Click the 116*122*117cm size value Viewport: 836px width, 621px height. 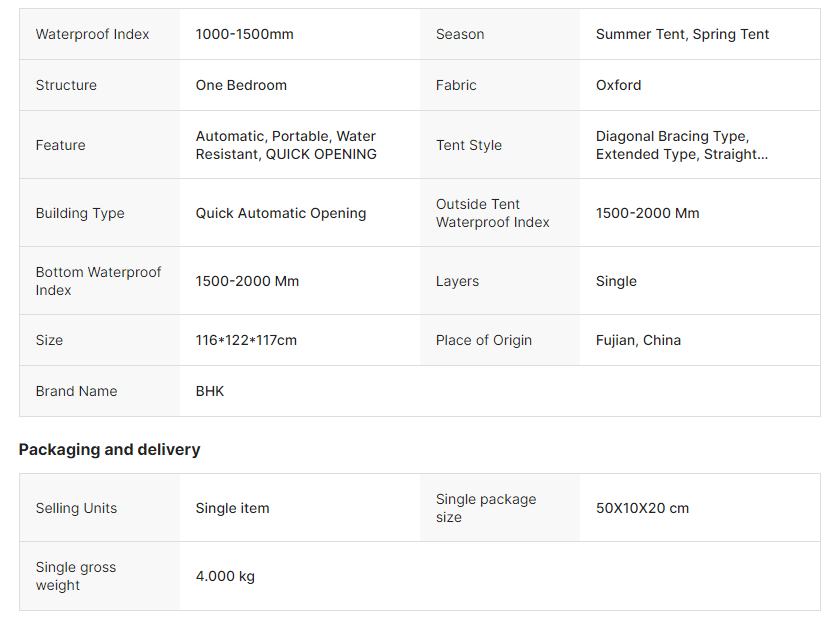click(x=246, y=340)
